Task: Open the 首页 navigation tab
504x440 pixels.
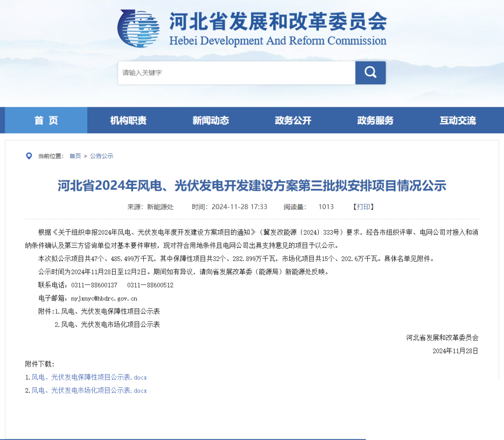Action: [x=46, y=120]
